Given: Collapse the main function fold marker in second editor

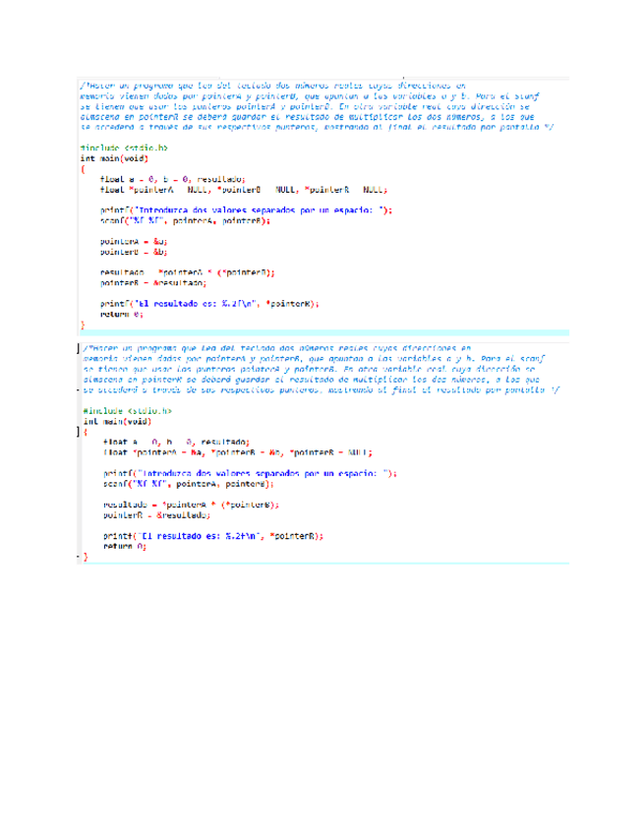Looking at the screenshot, I should 79,432.
